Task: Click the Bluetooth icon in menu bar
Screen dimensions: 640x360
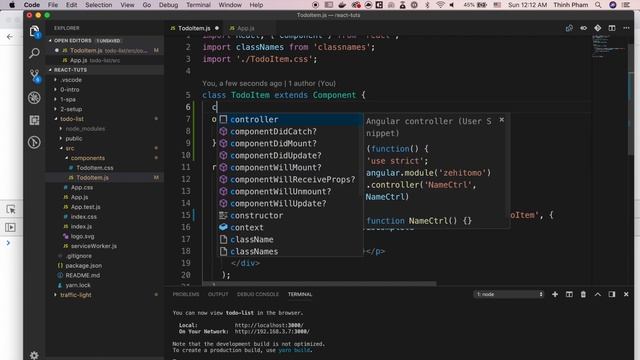Action: point(427,5)
